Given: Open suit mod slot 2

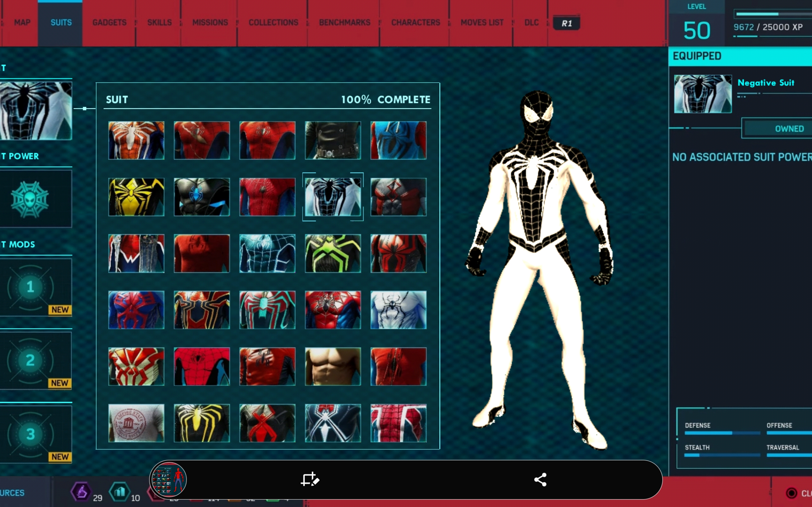Looking at the screenshot, I should [x=31, y=361].
